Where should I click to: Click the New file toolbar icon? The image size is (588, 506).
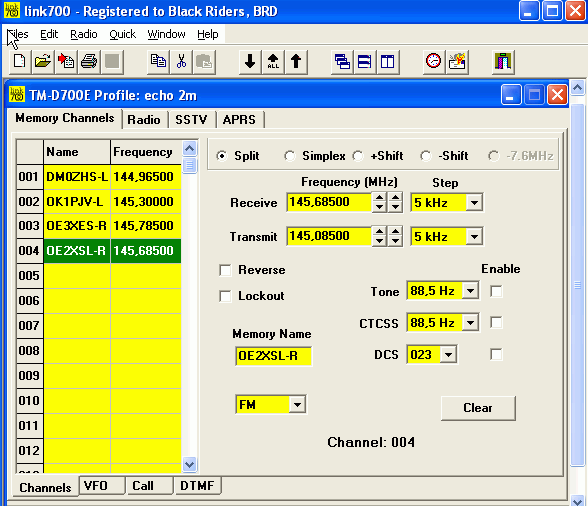click(x=20, y=62)
